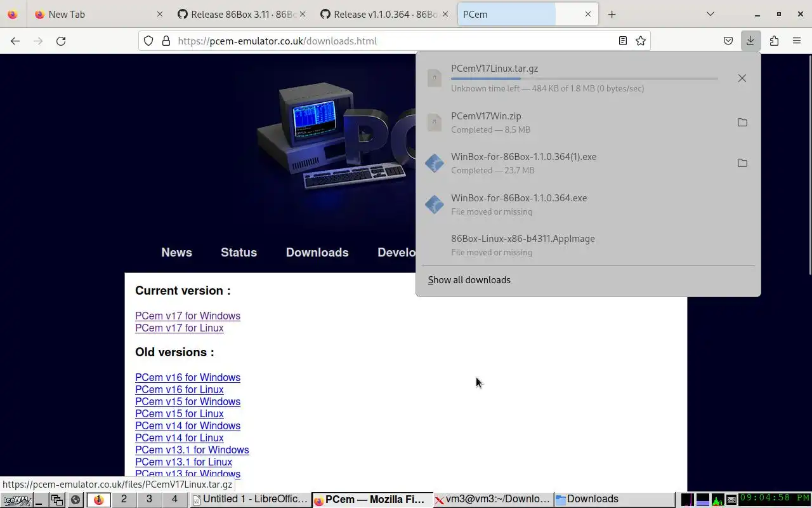Click the tracking protection shield icon
812x508 pixels.
click(x=148, y=41)
